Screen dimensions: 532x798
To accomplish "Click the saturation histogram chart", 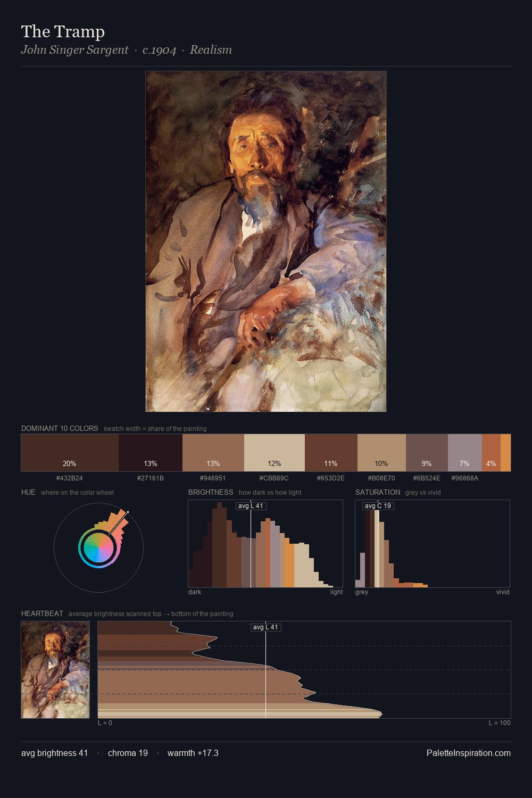I will pyautogui.click(x=433, y=544).
